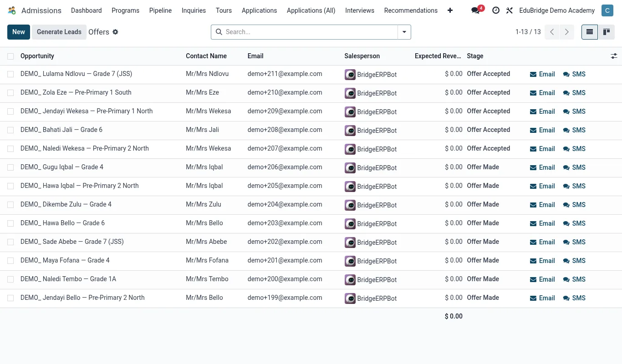Send SMS for Lulama Ndlovu opportunity
622x364 pixels.
pyautogui.click(x=574, y=74)
